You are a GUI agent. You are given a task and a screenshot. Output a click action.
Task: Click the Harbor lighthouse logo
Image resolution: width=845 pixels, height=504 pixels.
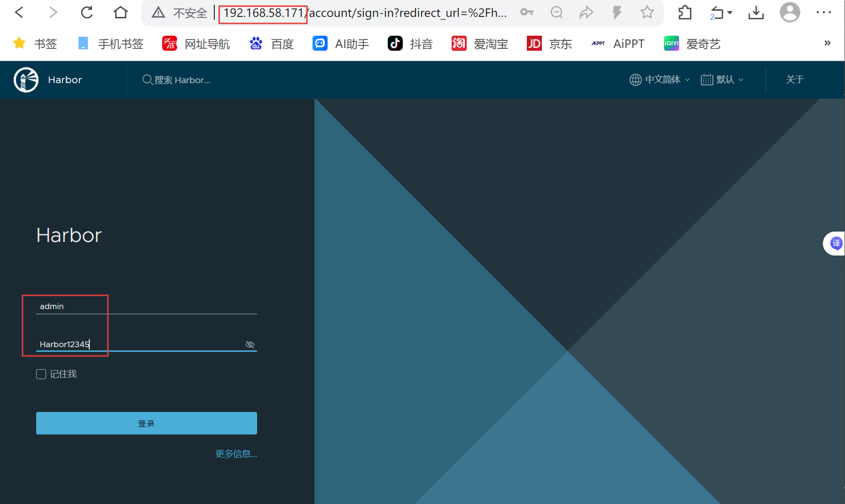26,80
